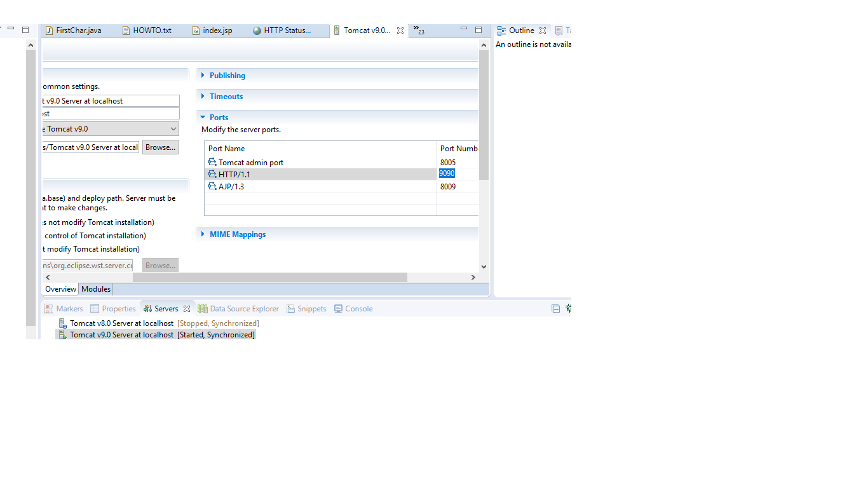Show the hidden editors overflow list
This screenshot has height=488, width=868.
click(x=418, y=30)
